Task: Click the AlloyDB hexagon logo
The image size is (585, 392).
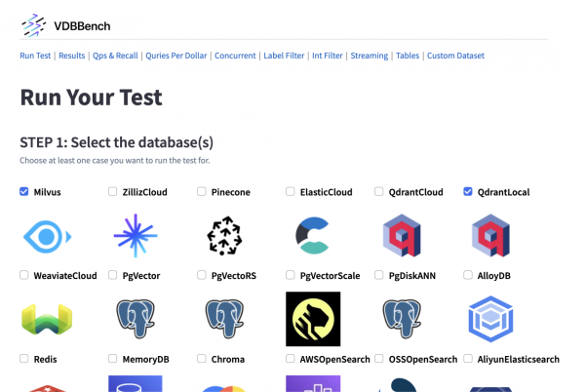Action: click(491, 319)
